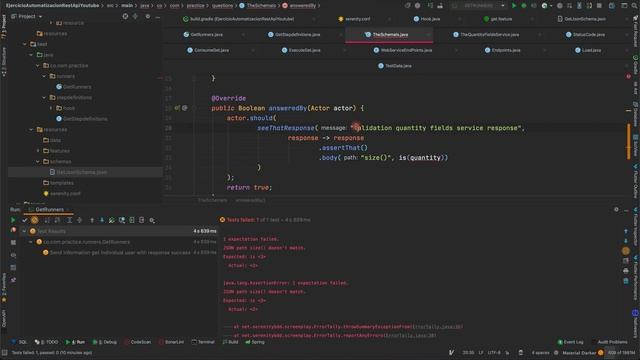
Task: Rerun tests with green play icon in Run panel
Action: click(13, 220)
